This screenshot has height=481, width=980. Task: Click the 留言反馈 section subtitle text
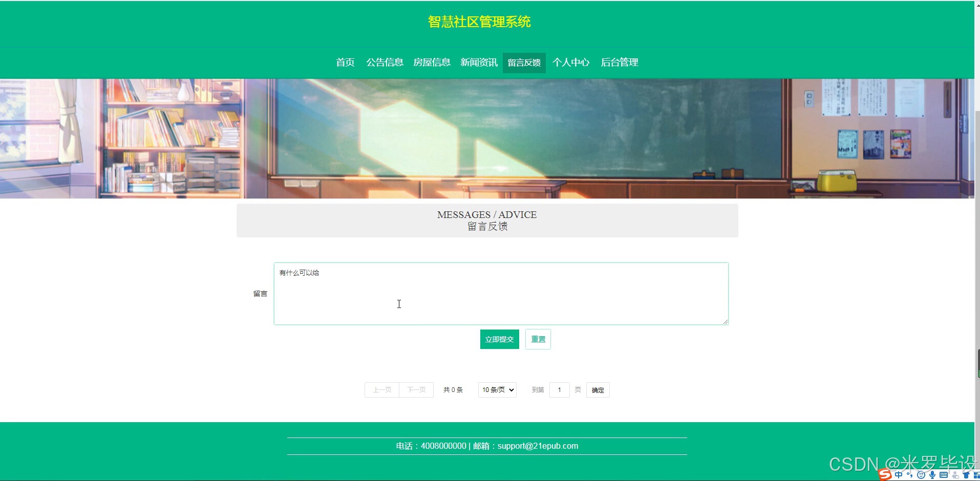tap(487, 226)
